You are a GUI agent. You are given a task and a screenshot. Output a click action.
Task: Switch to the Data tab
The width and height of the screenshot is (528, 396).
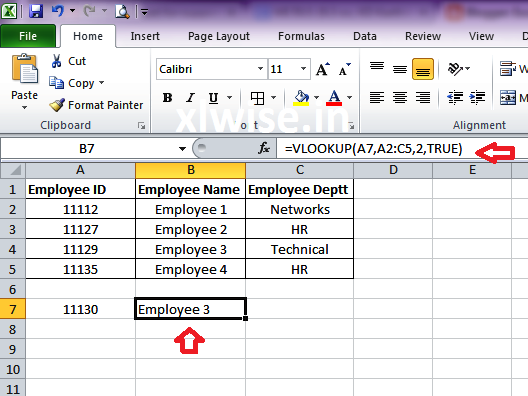[365, 36]
